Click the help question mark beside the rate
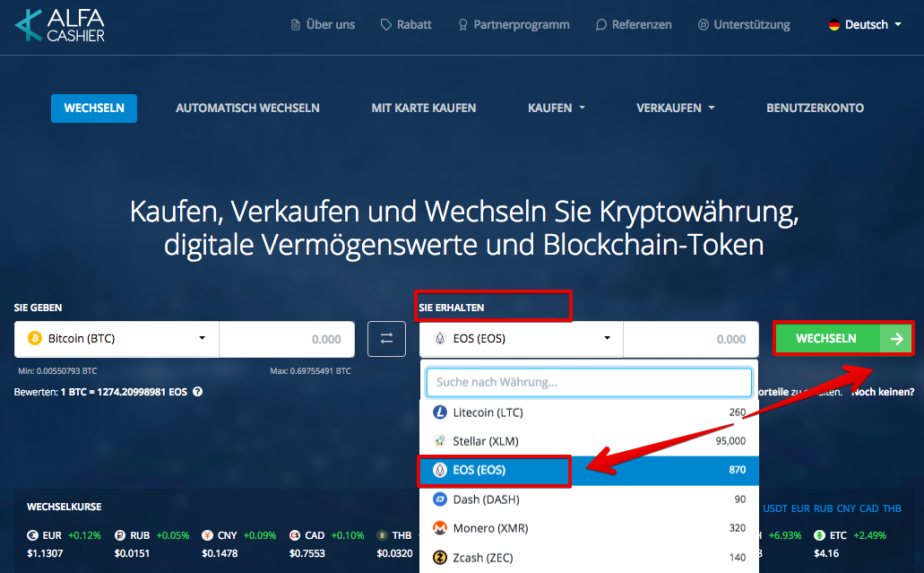Viewport: 924px width, 573px height. [x=197, y=392]
